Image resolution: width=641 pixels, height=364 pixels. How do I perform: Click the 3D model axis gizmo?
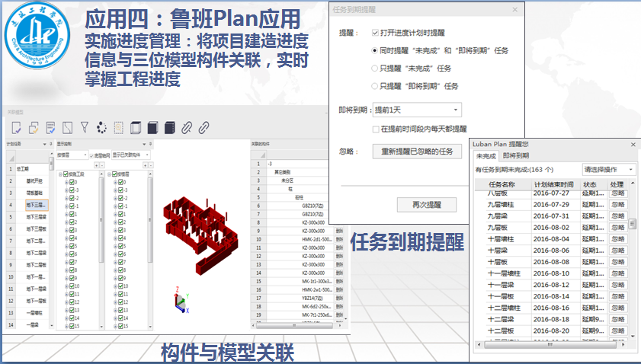pos(181,300)
